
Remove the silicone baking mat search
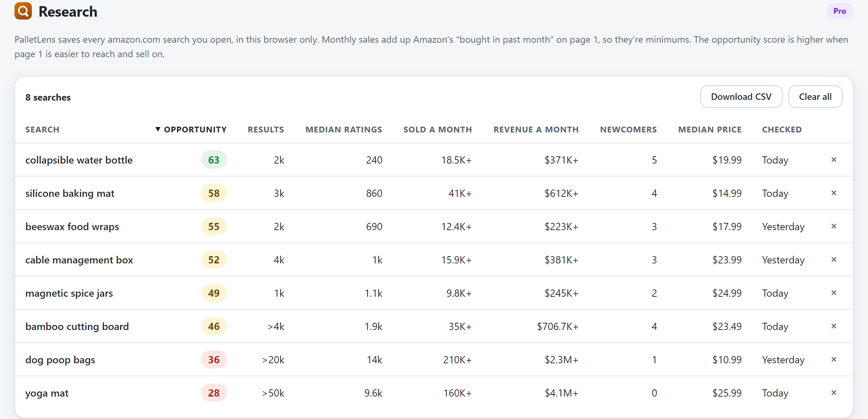coord(834,193)
